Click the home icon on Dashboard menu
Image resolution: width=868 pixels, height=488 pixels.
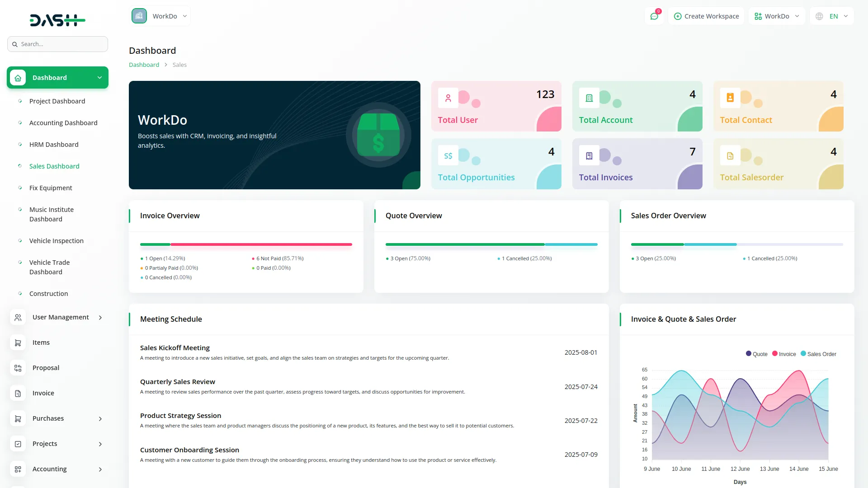(x=18, y=77)
